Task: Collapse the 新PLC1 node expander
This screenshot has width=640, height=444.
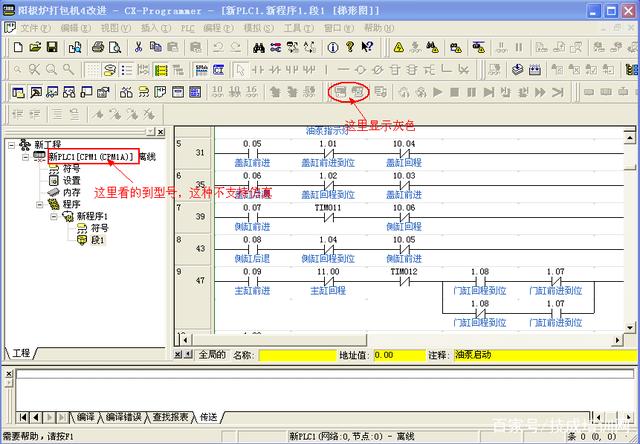Action: pos(25,157)
